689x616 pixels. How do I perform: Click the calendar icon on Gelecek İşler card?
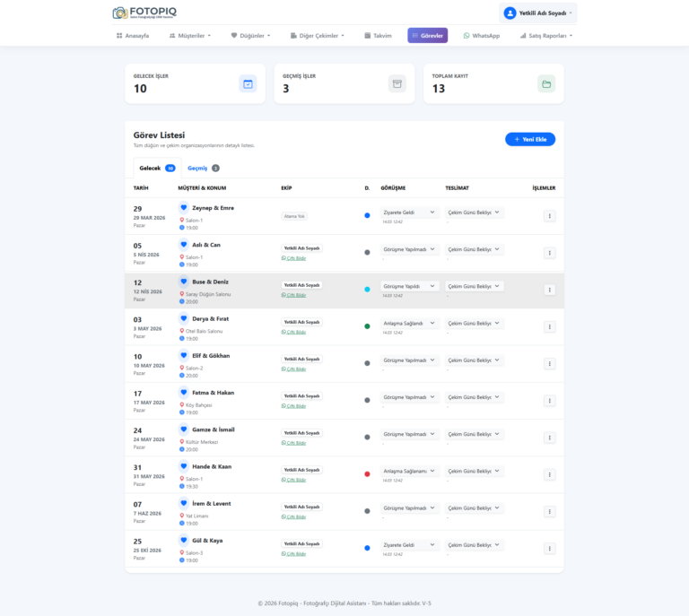(x=248, y=83)
